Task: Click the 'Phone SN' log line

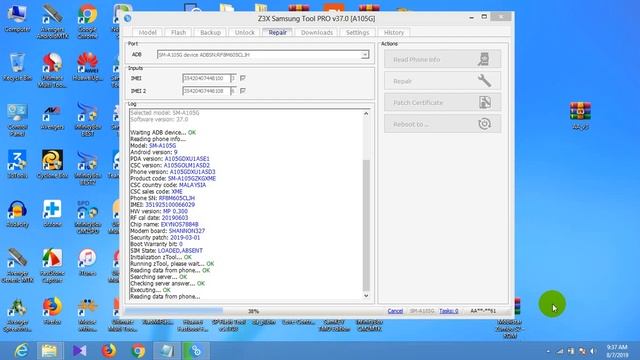Action: click(162, 198)
